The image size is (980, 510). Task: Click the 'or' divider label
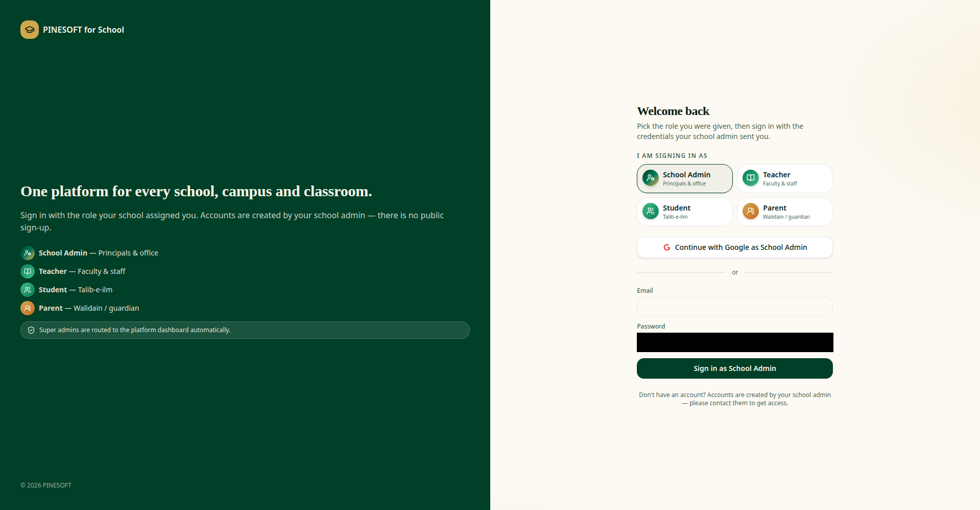pyautogui.click(x=735, y=272)
